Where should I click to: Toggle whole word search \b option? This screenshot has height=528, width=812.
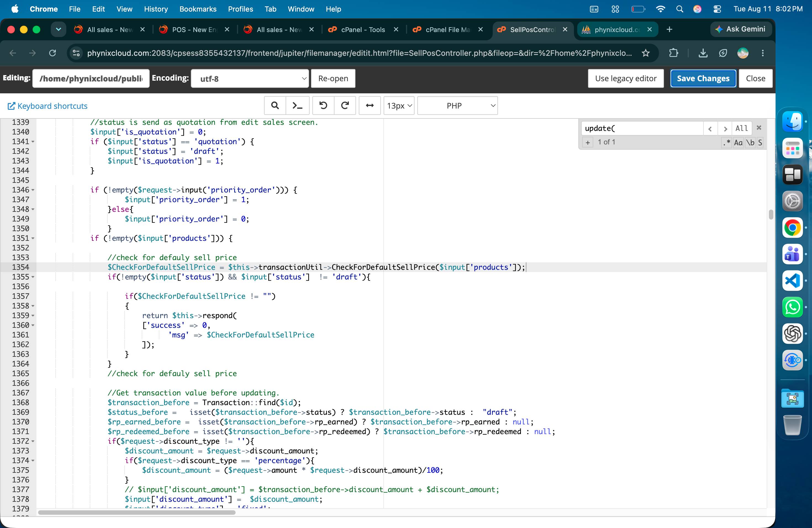click(750, 142)
